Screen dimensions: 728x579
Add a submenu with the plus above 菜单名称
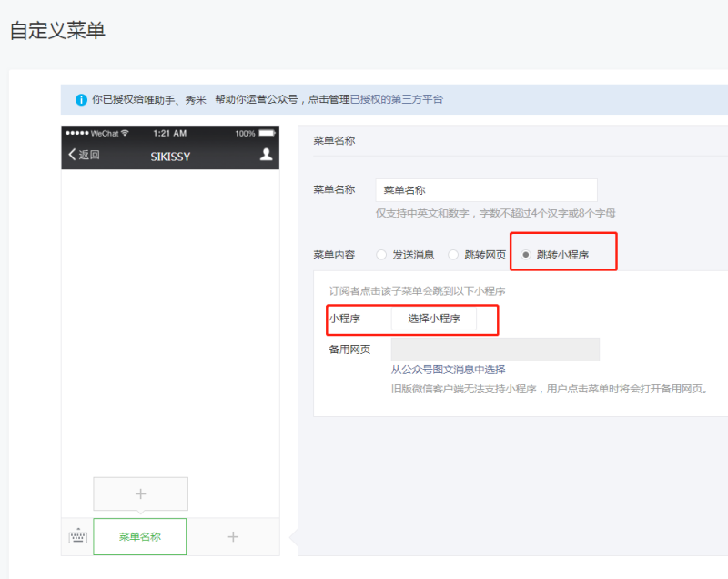(x=140, y=493)
